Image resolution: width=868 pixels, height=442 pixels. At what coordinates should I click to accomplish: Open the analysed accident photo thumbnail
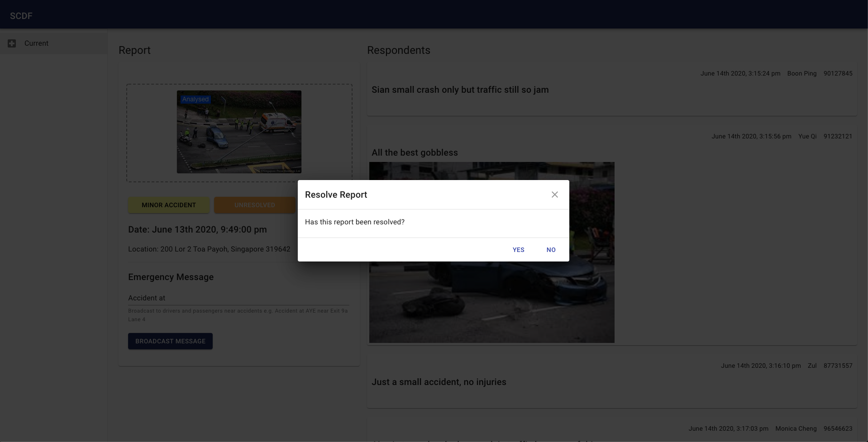239,132
